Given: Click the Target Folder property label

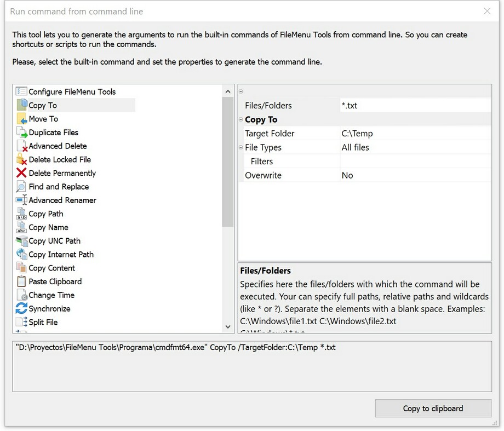Looking at the screenshot, I should (270, 134).
